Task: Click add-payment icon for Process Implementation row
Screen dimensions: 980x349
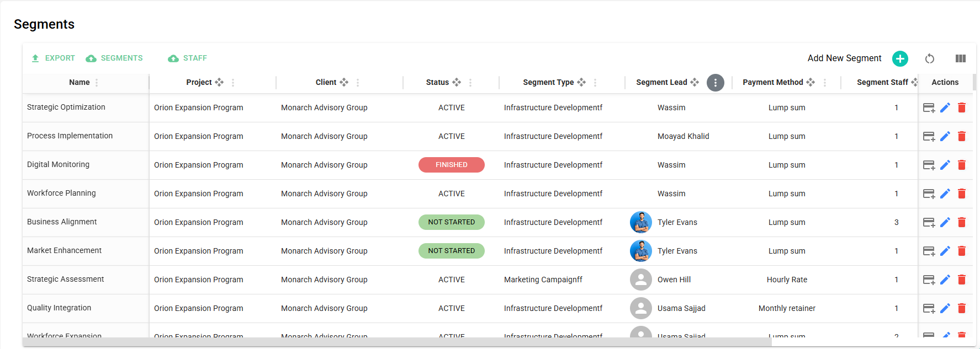Action: point(929,136)
